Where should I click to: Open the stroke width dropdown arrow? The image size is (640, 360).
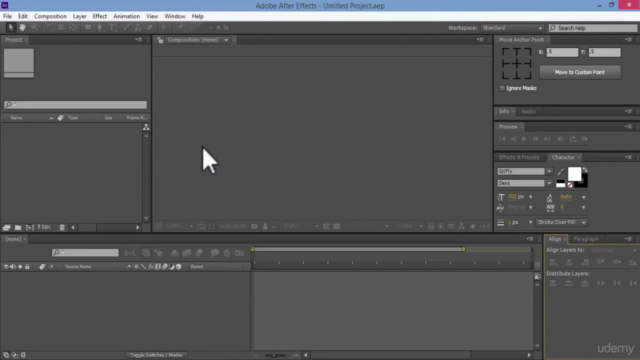(530, 222)
